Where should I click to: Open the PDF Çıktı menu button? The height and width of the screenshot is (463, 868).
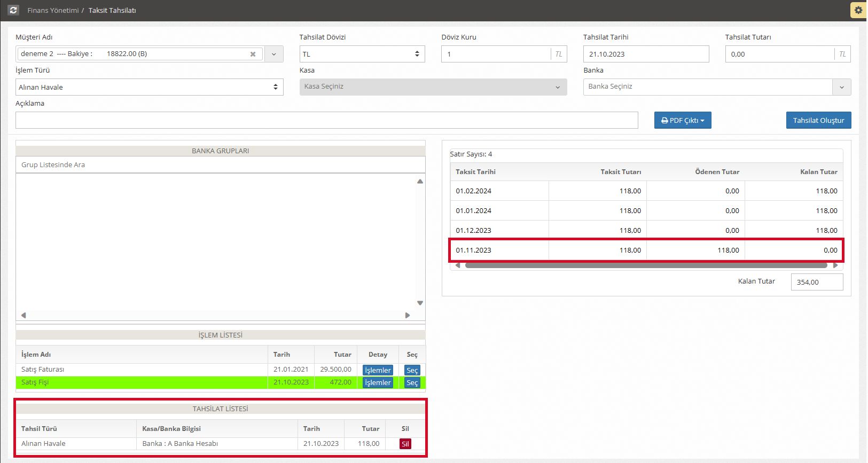pyautogui.click(x=682, y=120)
